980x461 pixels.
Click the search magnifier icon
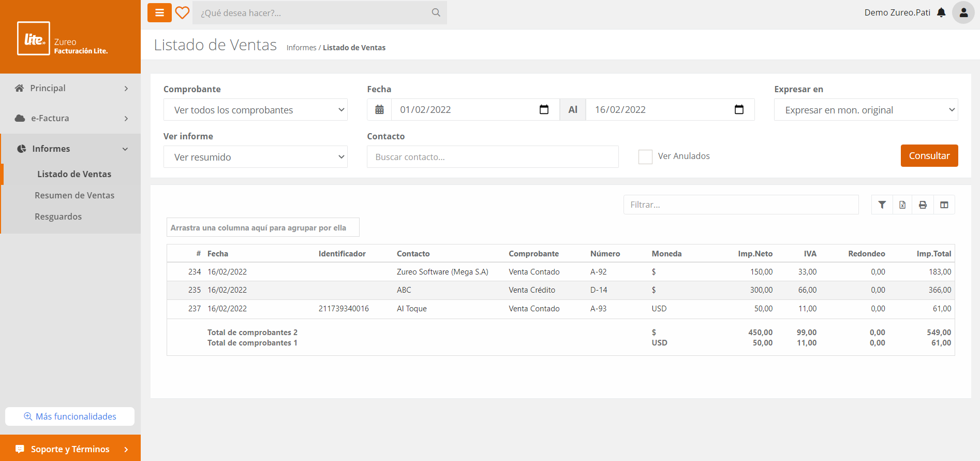[436, 12]
